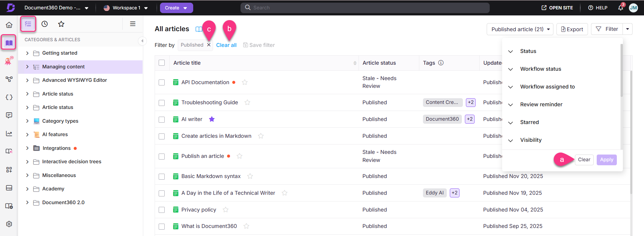Click the Clear button in filter panel

[584, 160]
